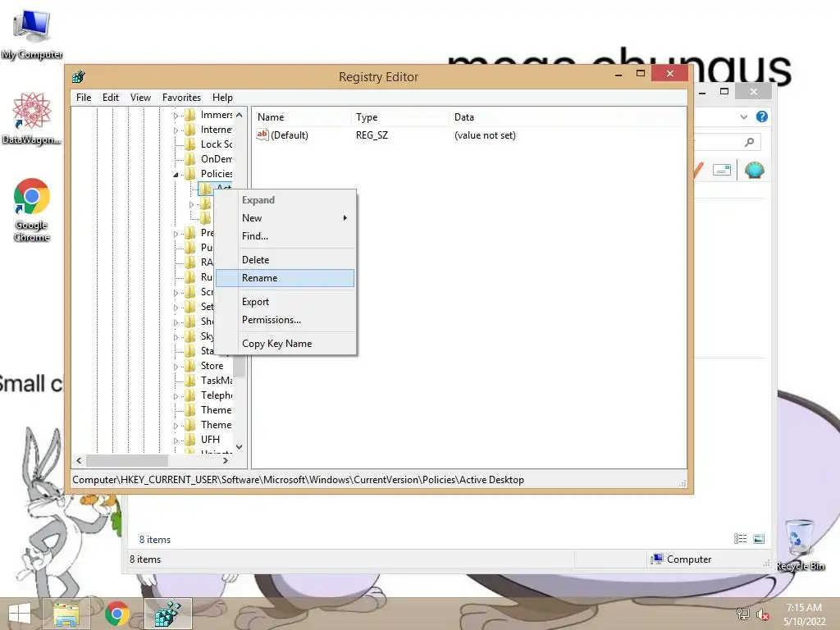Choose Find... in the context menu
840x630 pixels.
tap(285, 236)
